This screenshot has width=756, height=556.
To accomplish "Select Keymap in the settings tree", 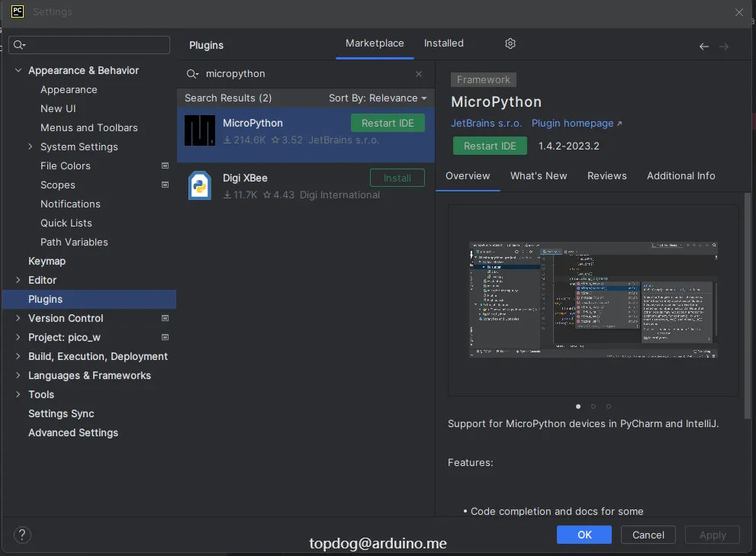I will pos(47,262).
